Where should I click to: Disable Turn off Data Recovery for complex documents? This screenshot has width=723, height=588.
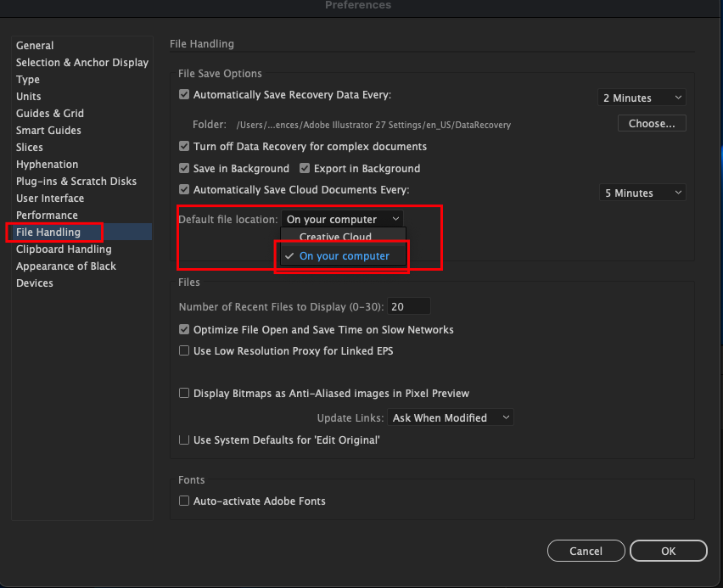tap(184, 146)
